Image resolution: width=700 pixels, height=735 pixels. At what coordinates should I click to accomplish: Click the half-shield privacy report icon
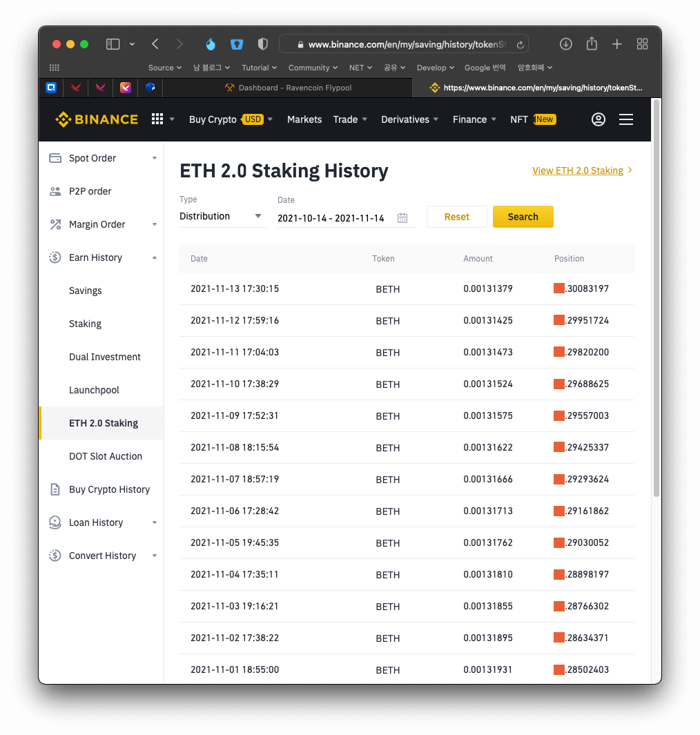[x=263, y=44]
